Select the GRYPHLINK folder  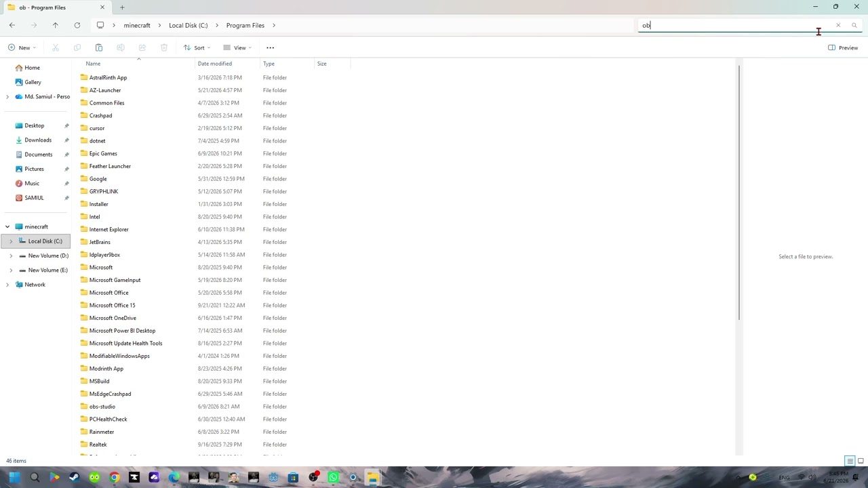click(x=104, y=192)
